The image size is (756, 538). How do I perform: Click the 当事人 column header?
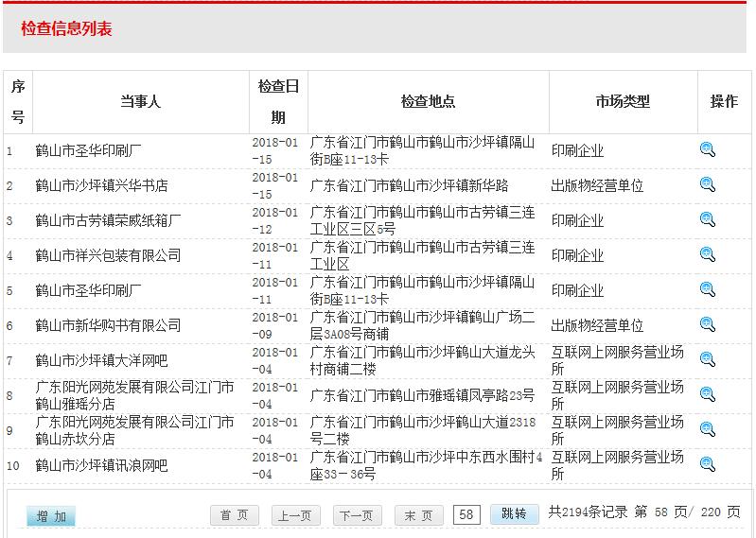pyautogui.click(x=140, y=102)
